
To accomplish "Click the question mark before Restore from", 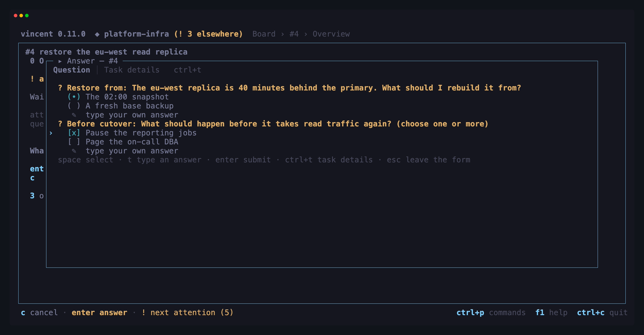I will pyautogui.click(x=60, y=88).
